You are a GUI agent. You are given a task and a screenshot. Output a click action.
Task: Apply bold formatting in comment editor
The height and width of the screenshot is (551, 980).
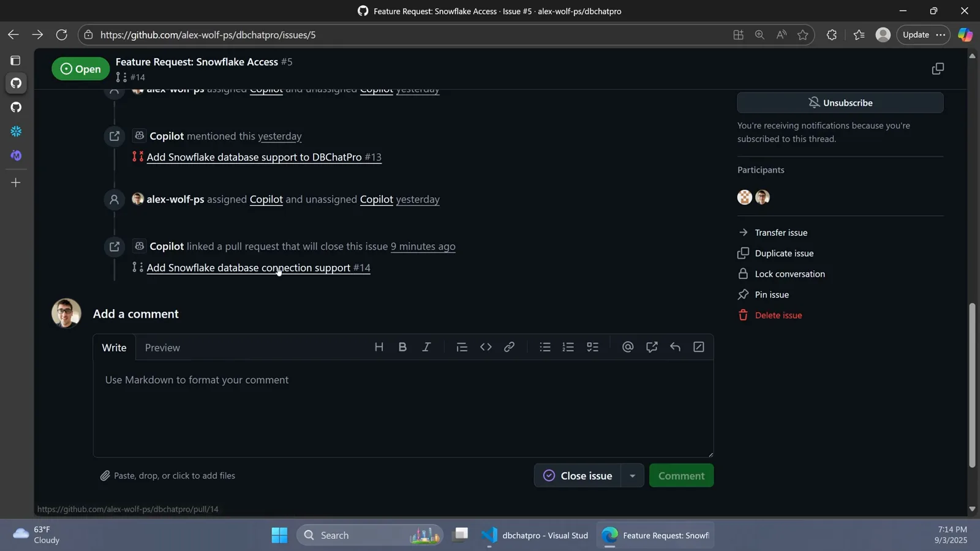(x=402, y=347)
